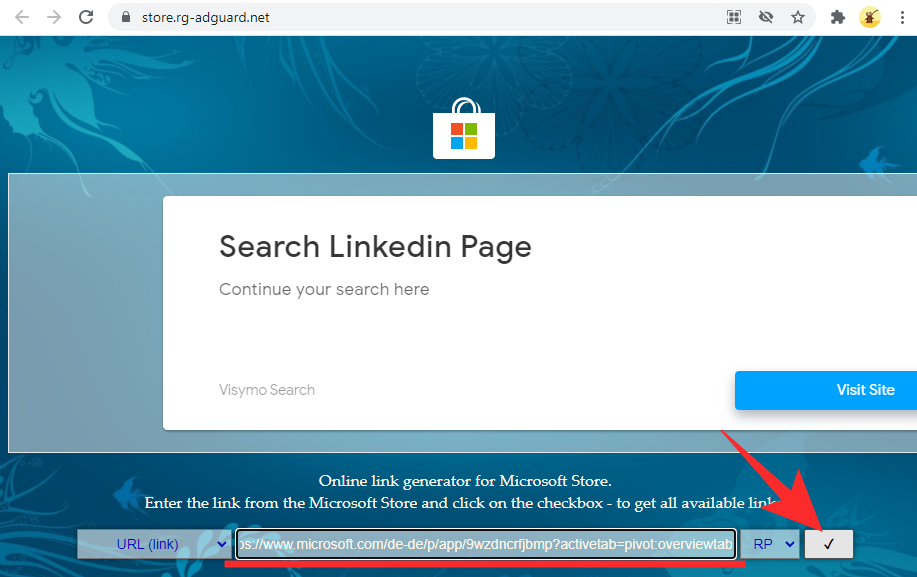Image resolution: width=917 pixels, height=577 pixels.
Task: View site security lock info
Action: point(125,18)
